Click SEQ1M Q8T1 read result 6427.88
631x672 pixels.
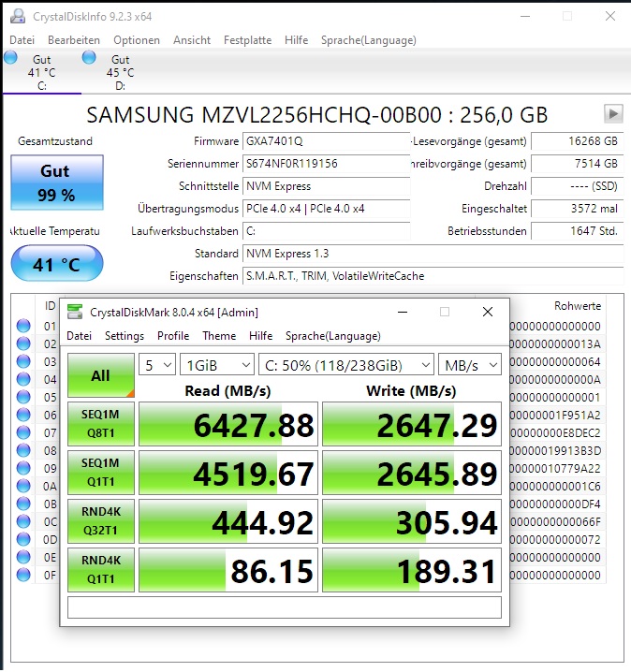point(228,424)
